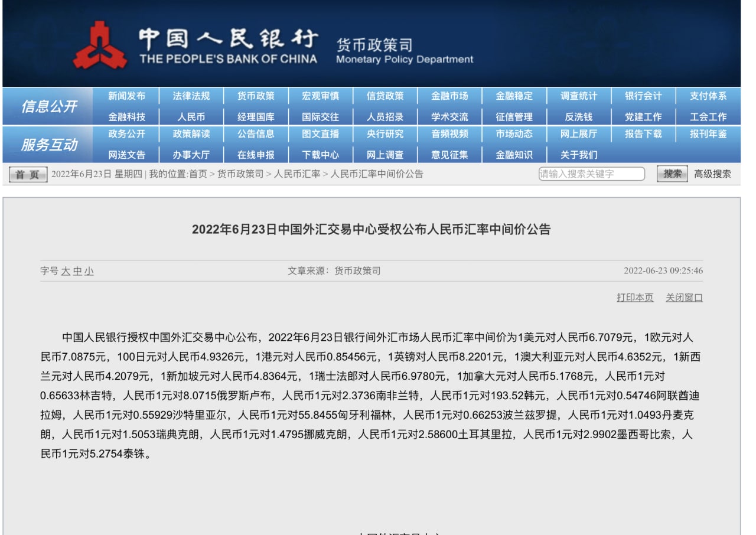Select 征信管理 navigation link
The width and height of the screenshot is (756, 535).
click(x=514, y=117)
